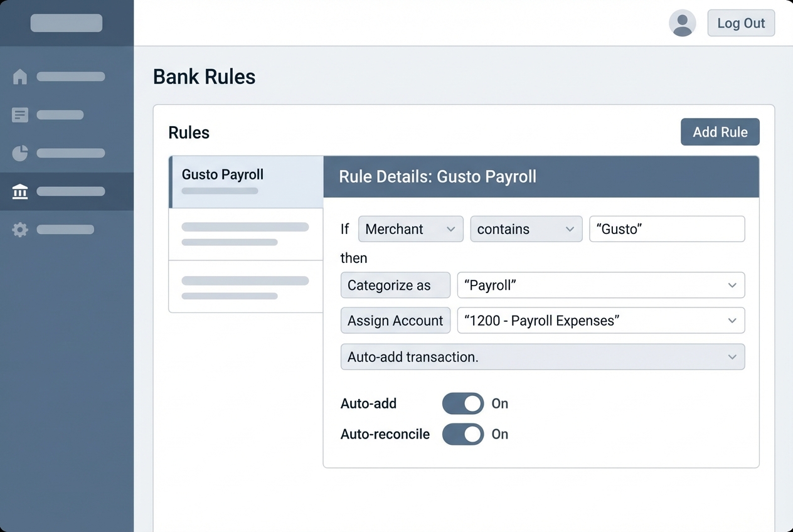
Task: Click the pie chart reports icon
Action: pos(19,152)
